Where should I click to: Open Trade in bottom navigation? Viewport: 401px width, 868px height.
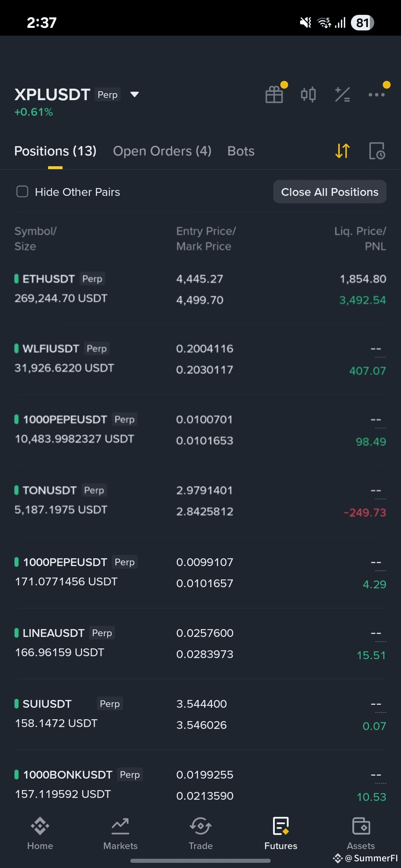point(200,834)
